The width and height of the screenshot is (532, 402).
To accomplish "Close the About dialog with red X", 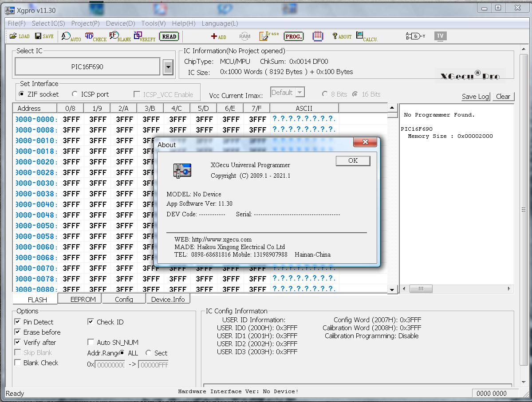I will point(365,142).
